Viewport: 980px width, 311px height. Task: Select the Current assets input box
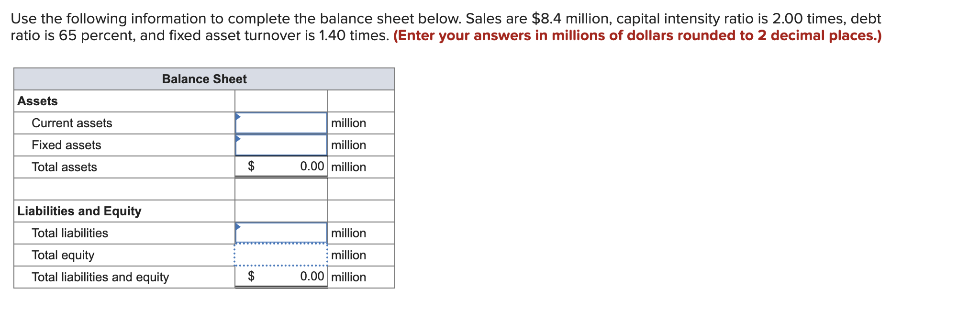point(281,123)
